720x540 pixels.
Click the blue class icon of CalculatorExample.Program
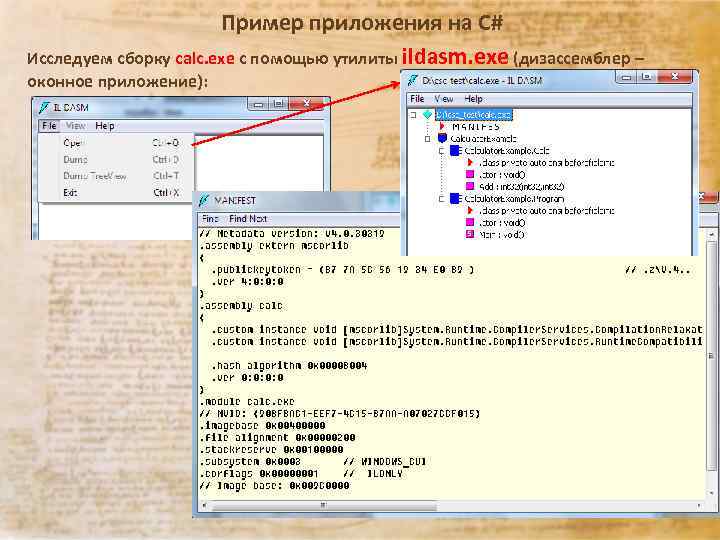coord(456,198)
